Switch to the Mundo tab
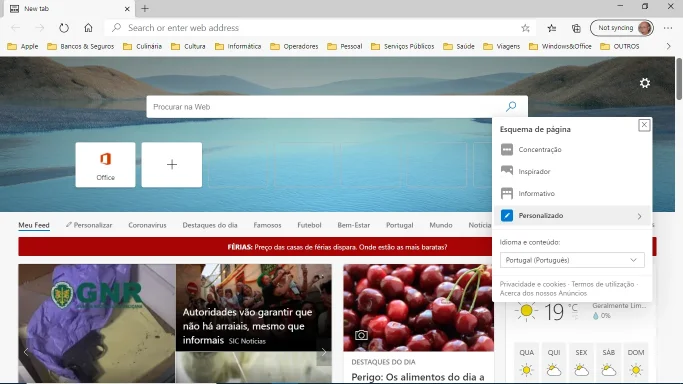Viewport: 683px width, 384px height. point(441,225)
